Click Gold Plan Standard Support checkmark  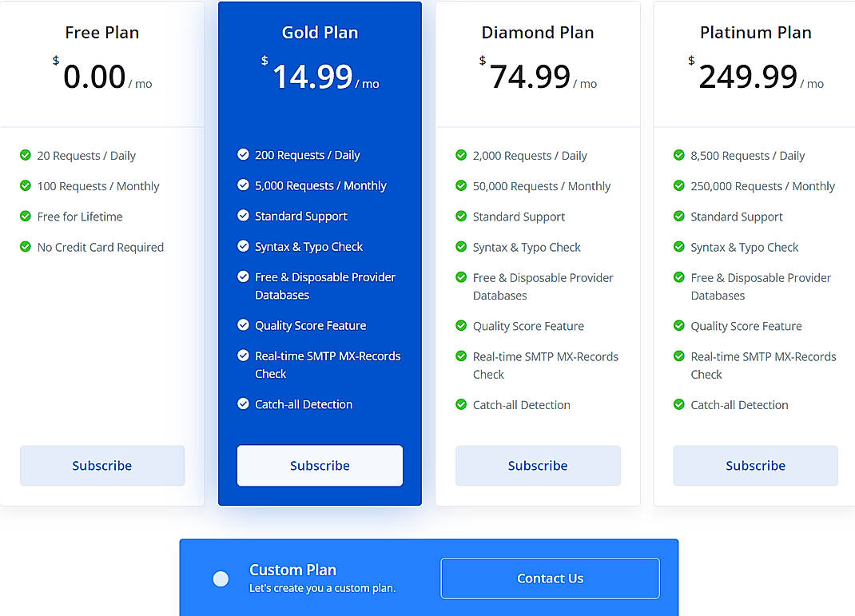point(243,216)
